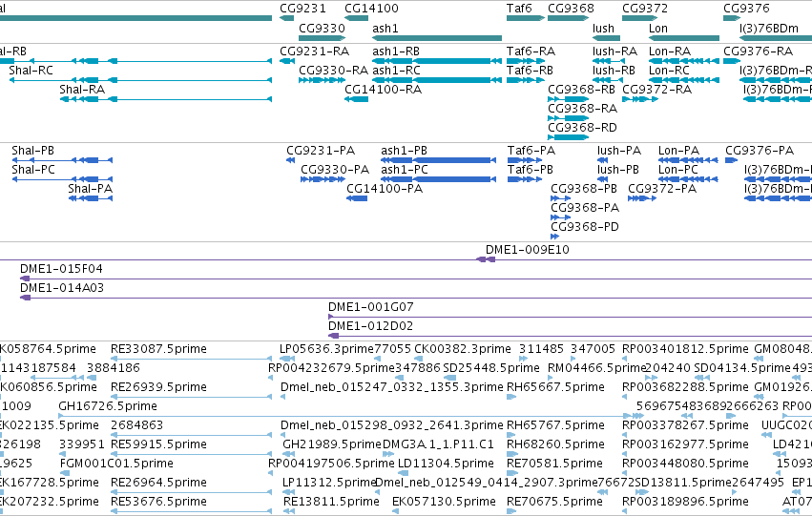The width and height of the screenshot is (812, 516).
Task: Select the CG9368 gene label
Action: (x=571, y=9)
